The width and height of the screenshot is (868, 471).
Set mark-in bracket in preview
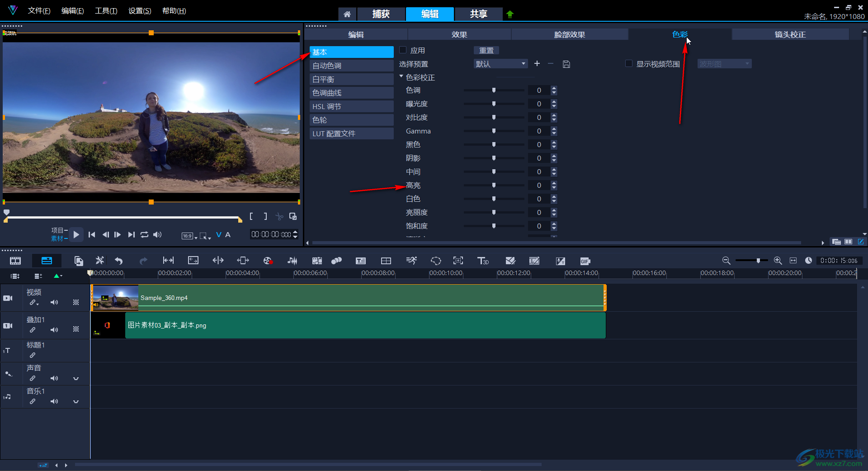point(251,216)
